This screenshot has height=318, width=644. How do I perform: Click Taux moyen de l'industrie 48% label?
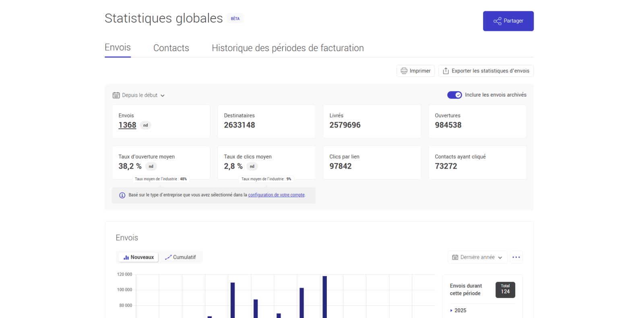coord(161,179)
